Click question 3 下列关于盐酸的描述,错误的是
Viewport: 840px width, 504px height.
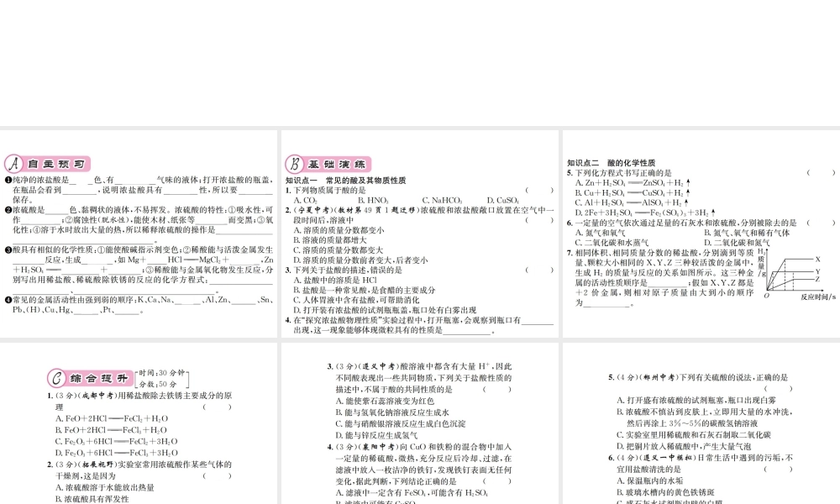pyautogui.click(x=344, y=270)
